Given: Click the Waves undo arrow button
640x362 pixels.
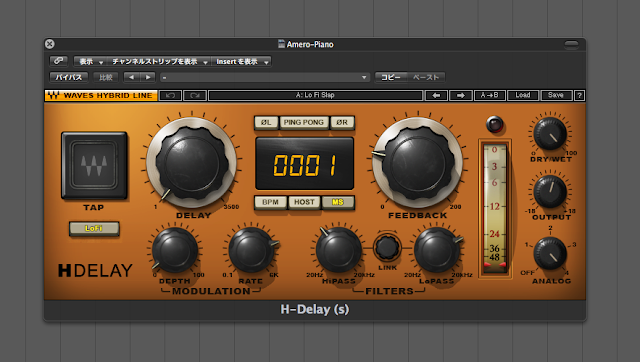Looking at the screenshot, I should [170, 95].
